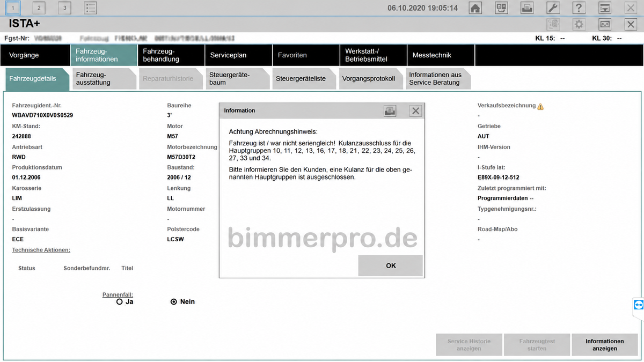The width and height of the screenshot is (644, 362).
Task: Open the operations list icon
Action: pyautogui.click(x=91, y=8)
